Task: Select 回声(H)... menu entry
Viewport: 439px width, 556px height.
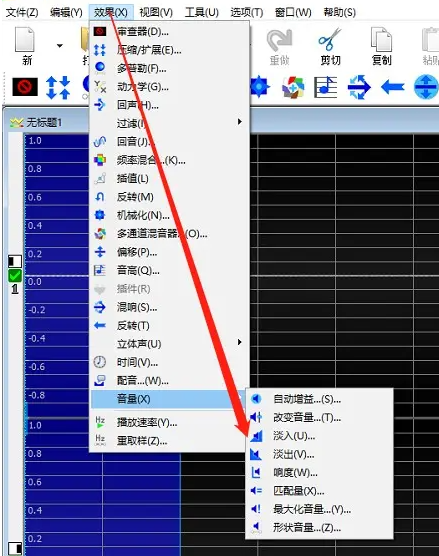Action: [x=170, y=105]
